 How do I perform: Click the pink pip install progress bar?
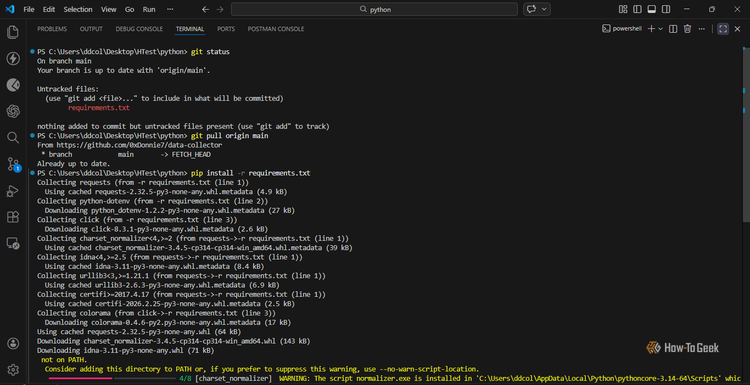coord(80,378)
